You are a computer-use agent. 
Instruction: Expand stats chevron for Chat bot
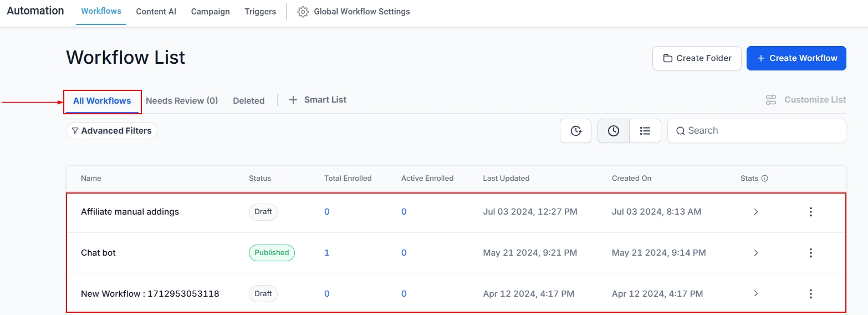click(755, 253)
